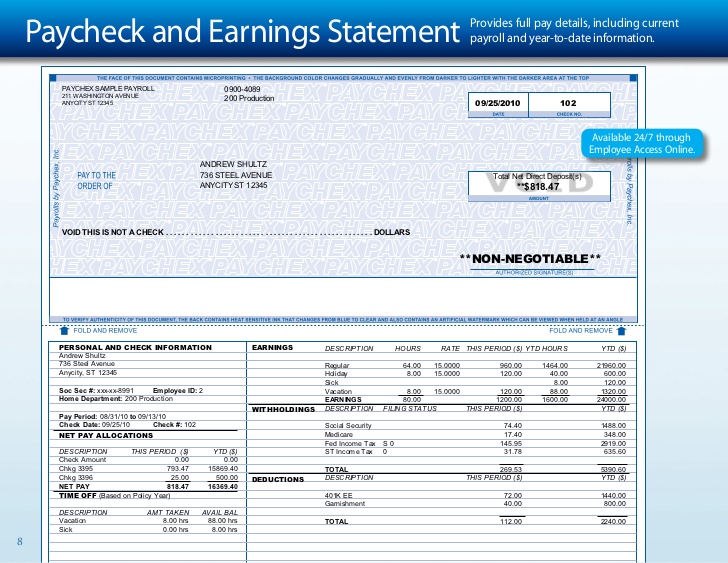This screenshot has height=563, width=728.
Task: Click the 'Chkg 3396' allocation row label
Action: (76, 478)
